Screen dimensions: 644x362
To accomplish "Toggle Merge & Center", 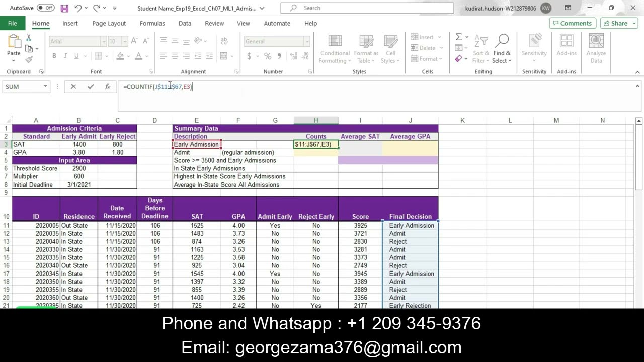I will [224, 56].
